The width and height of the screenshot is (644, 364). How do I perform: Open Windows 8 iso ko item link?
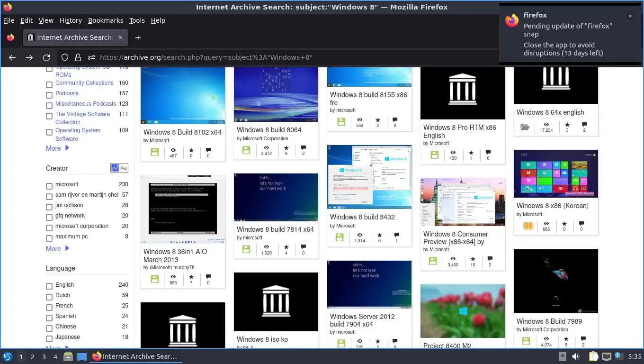coord(262,339)
